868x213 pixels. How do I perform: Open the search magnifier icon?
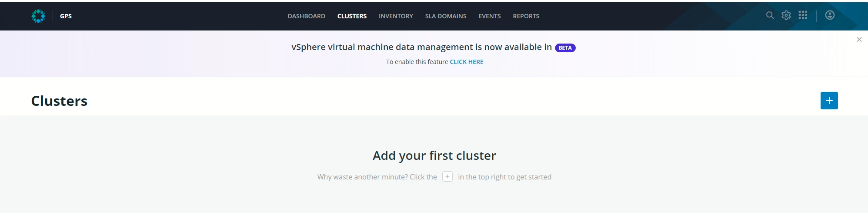[770, 15]
